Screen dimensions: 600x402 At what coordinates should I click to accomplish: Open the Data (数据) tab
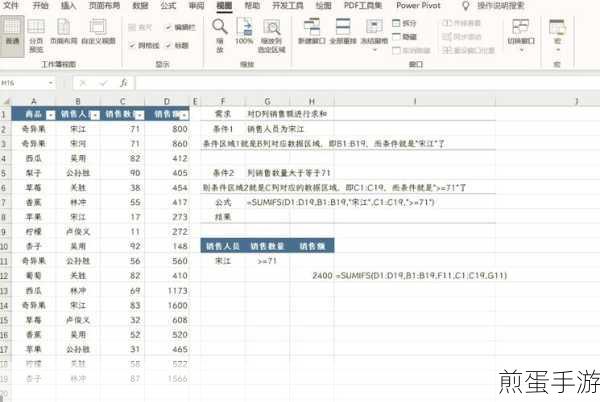pos(140,6)
